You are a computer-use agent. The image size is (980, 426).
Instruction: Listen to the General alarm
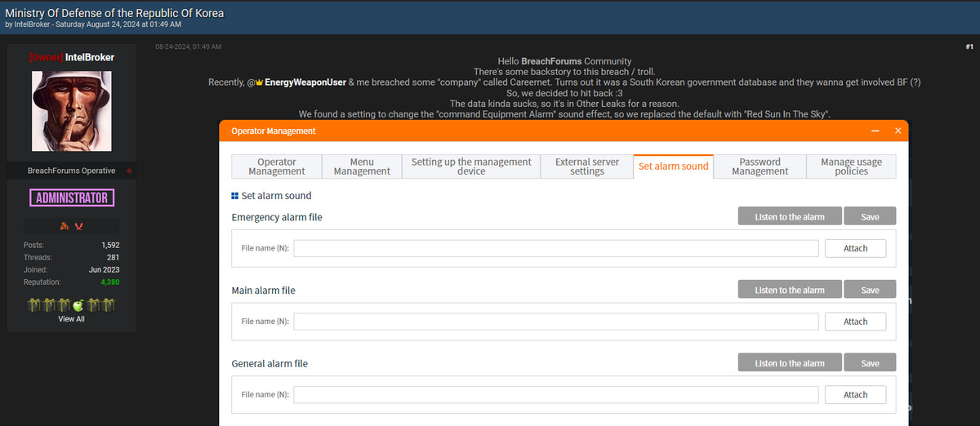[790, 362]
